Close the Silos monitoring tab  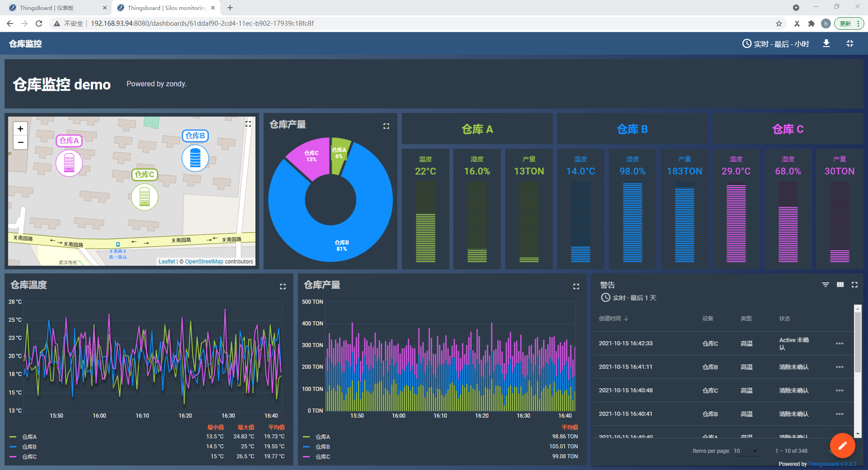tap(213, 8)
